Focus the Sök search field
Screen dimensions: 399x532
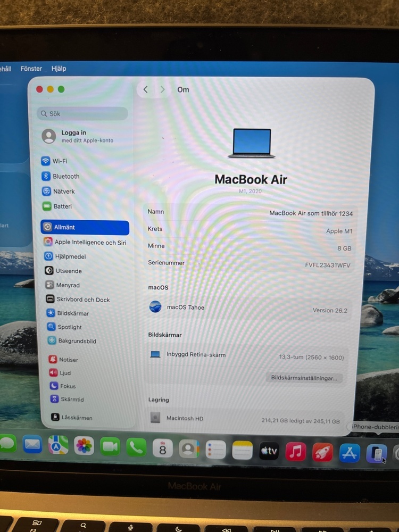tap(82, 114)
